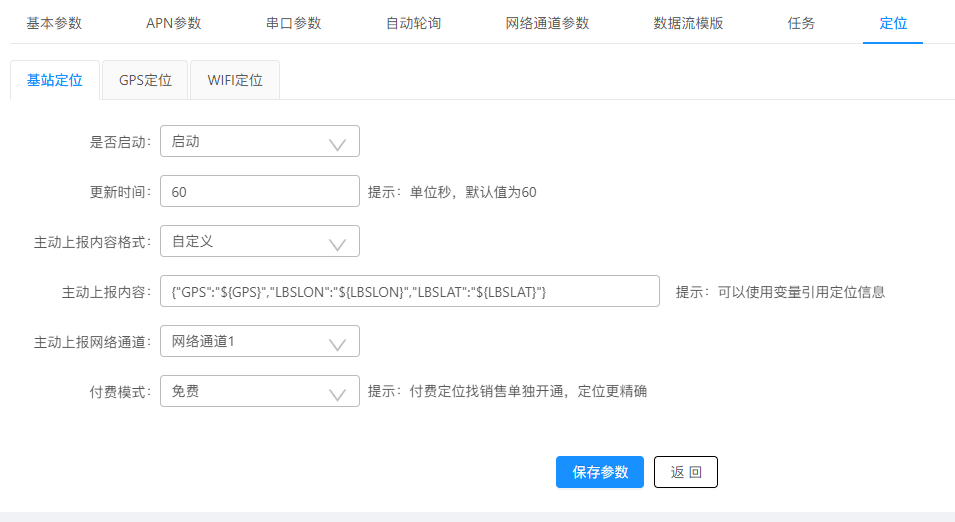955x522 pixels.
Task: Expand the 主动上报网络通道 dropdown
Action: [259, 341]
